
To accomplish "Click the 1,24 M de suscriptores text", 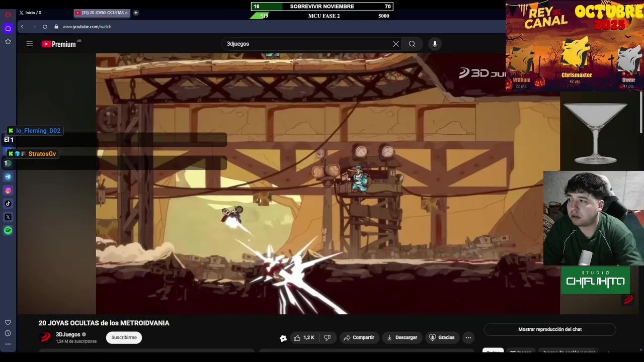I will coord(76,341).
